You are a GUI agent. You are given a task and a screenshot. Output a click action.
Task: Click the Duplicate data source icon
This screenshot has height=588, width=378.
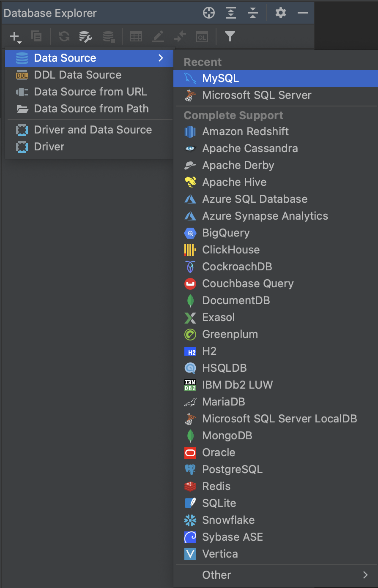[x=37, y=37]
